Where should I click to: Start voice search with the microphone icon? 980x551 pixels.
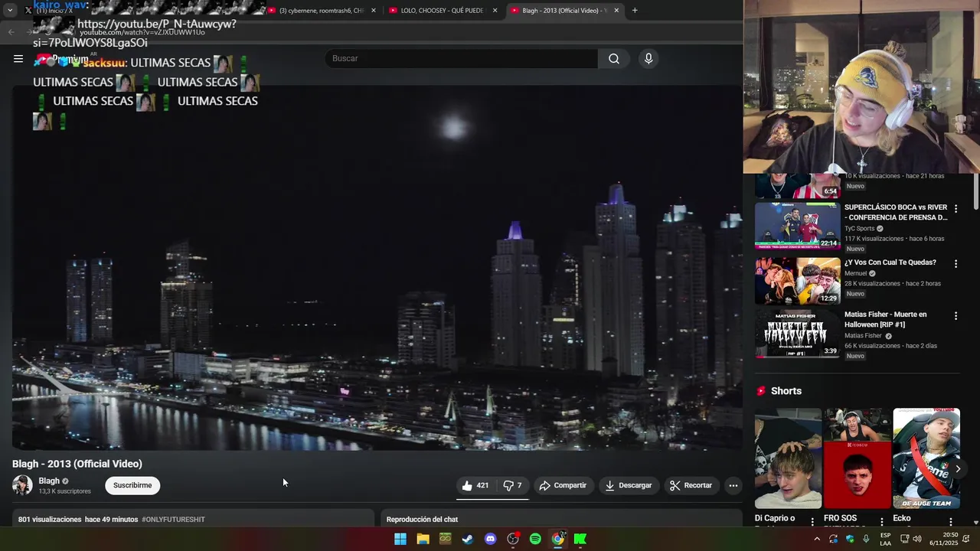coord(648,59)
